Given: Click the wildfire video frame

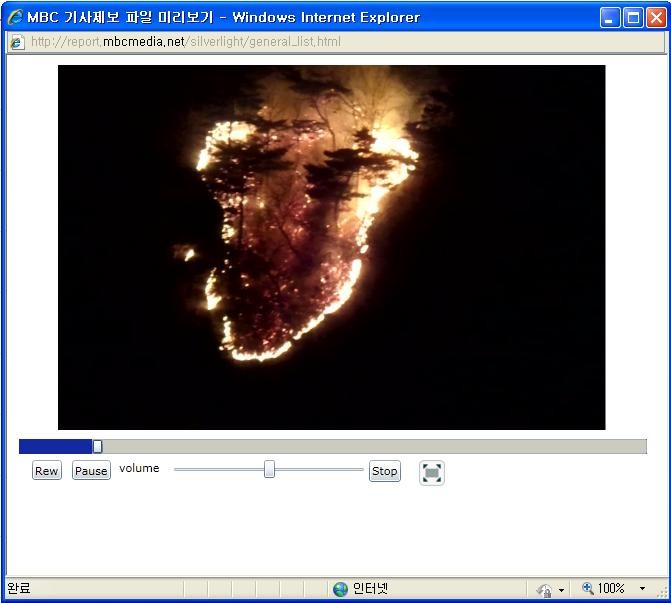Looking at the screenshot, I should point(332,247).
